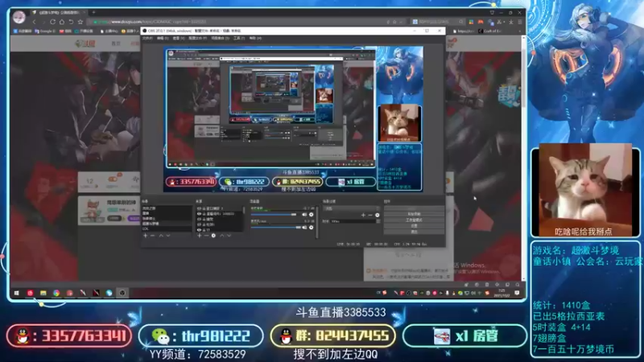This screenshot has width=644, height=362.
Task: Open OBS 帮助 menu
Action: 255,38
